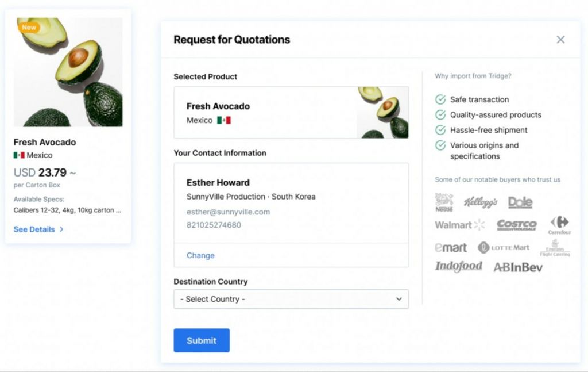The image size is (588, 372).
Task: Click the Mexico flag in Selected Product
Action: click(223, 121)
